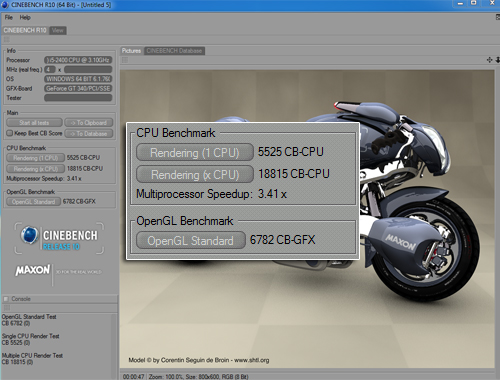The height and width of the screenshot is (380, 500).
Task: Click console line 'Single CPU Render Test'
Action: point(30,336)
